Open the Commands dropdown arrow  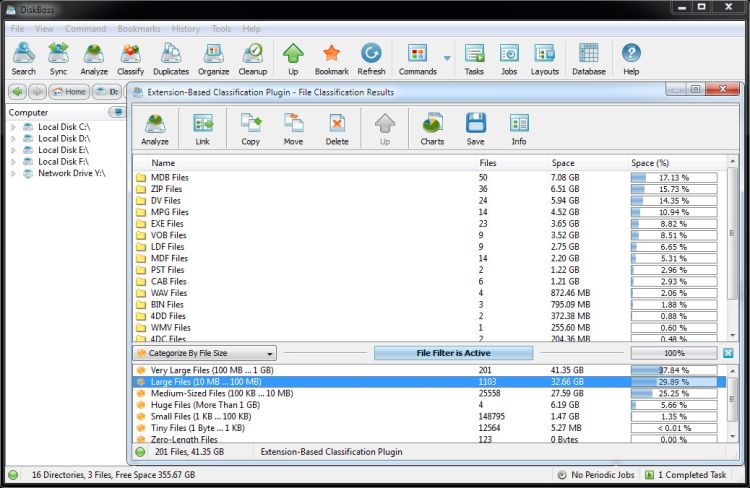pos(446,59)
